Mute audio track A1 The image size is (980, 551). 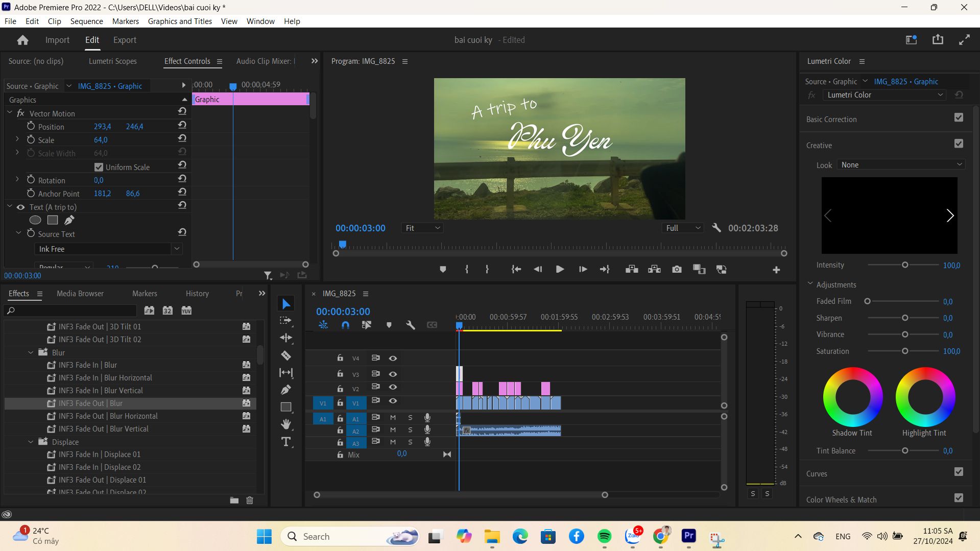tap(393, 418)
